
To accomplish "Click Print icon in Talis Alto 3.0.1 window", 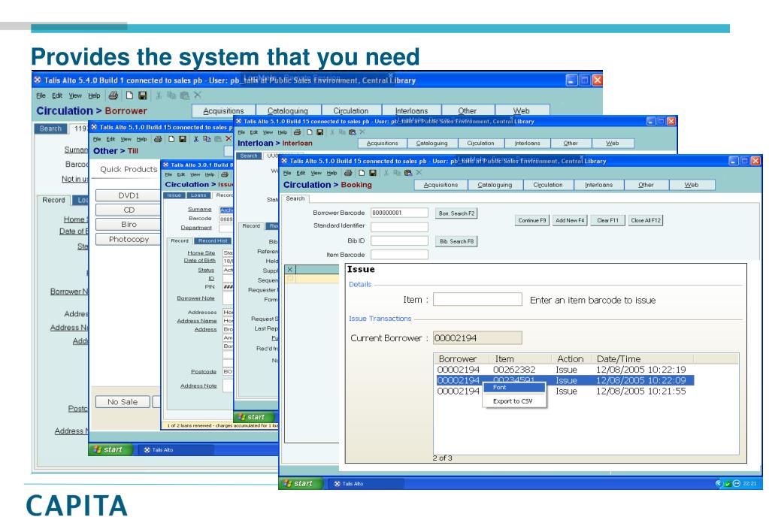I will (x=225, y=174).
